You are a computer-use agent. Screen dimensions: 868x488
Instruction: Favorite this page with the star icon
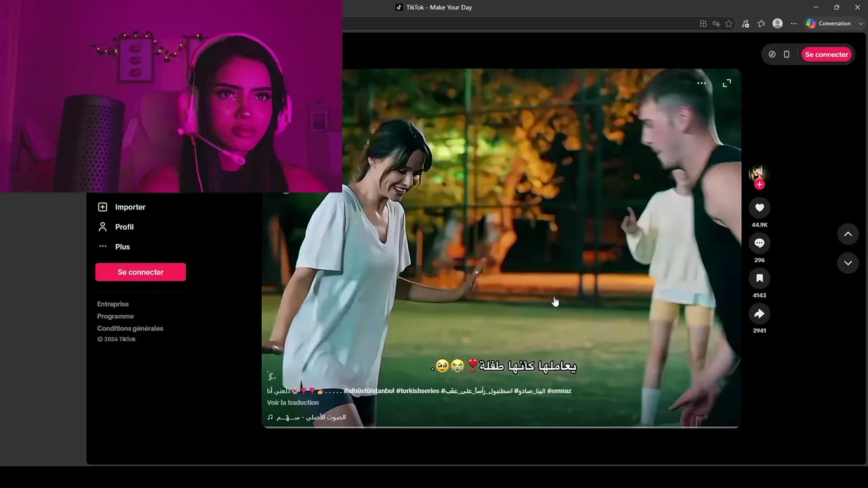point(729,24)
